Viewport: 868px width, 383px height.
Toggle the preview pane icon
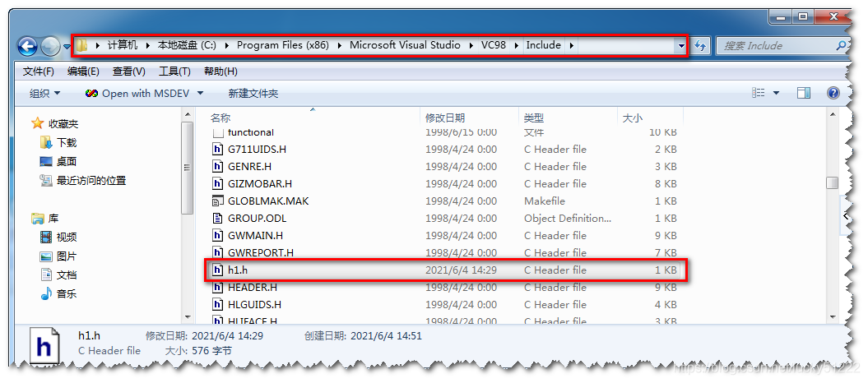(x=804, y=94)
